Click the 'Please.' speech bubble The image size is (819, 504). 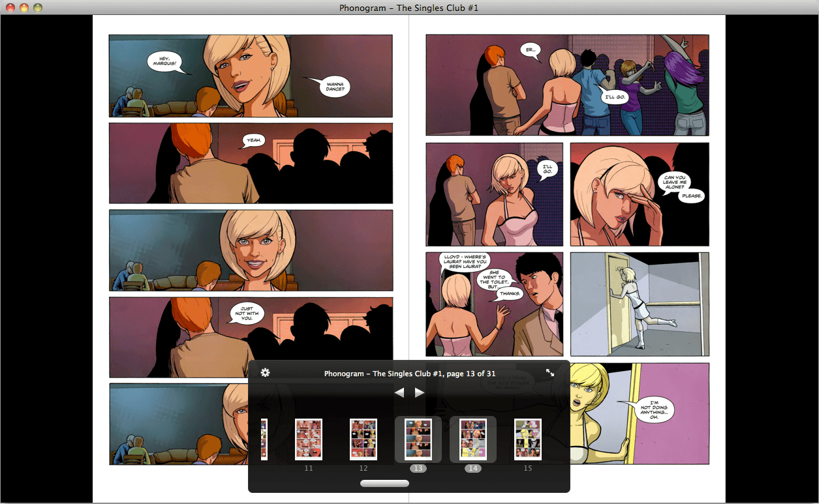click(692, 196)
